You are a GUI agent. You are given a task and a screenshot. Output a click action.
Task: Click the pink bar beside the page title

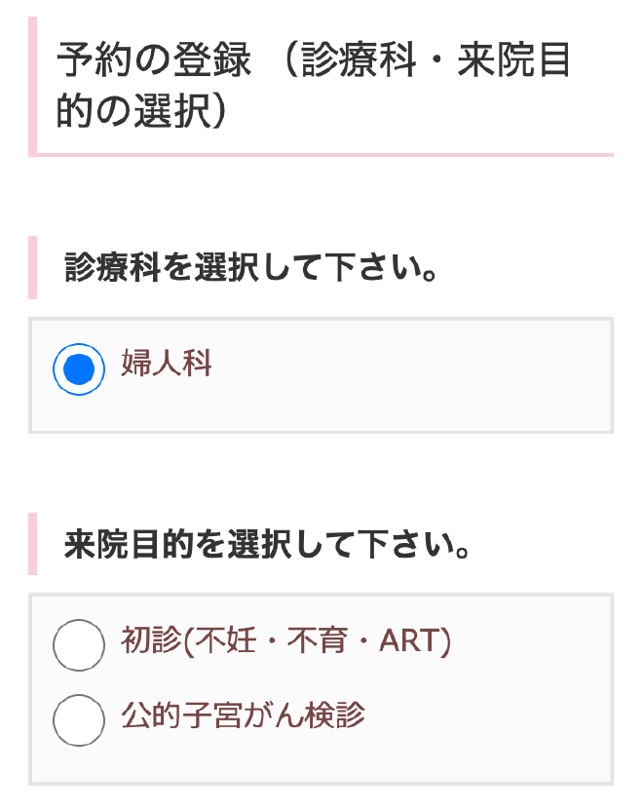coord(32,86)
